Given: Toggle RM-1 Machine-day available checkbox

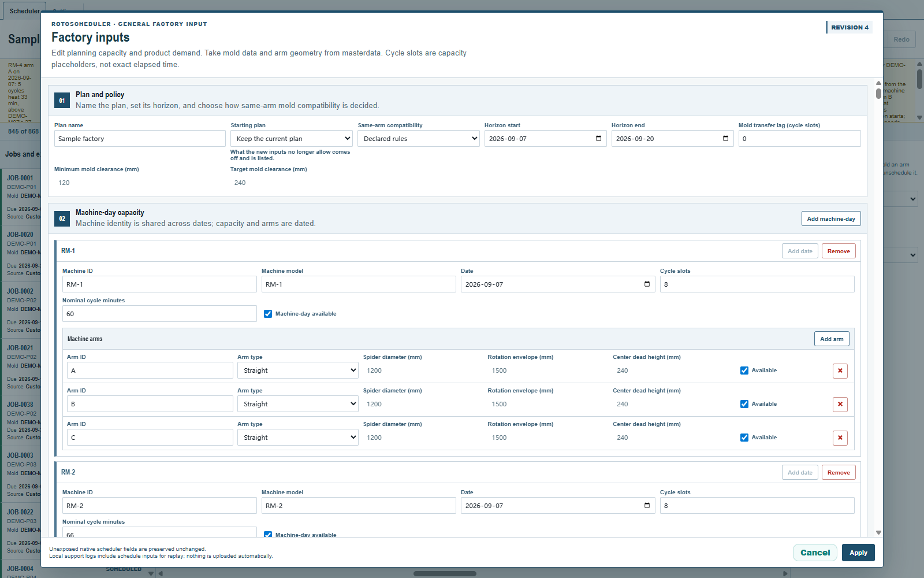Looking at the screenshot, I should pyautogui.click(x=268, y=314).
